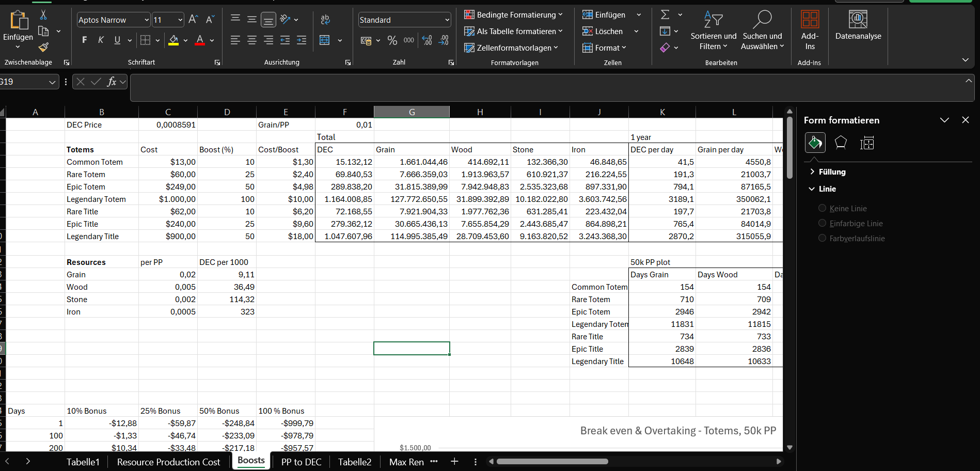Select the Format Painter brush icon
The image size is (980, 471).
(43, 47)
